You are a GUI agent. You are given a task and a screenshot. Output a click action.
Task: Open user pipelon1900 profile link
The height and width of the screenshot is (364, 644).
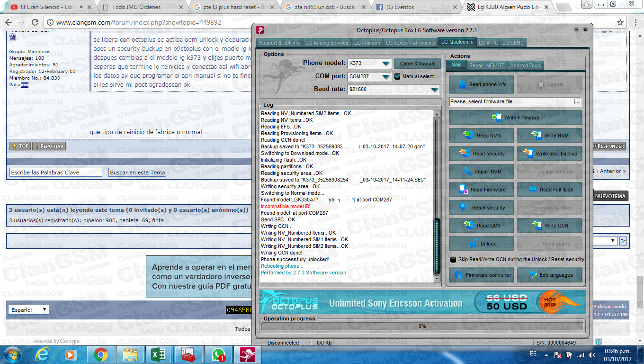(x=99, y=220)
